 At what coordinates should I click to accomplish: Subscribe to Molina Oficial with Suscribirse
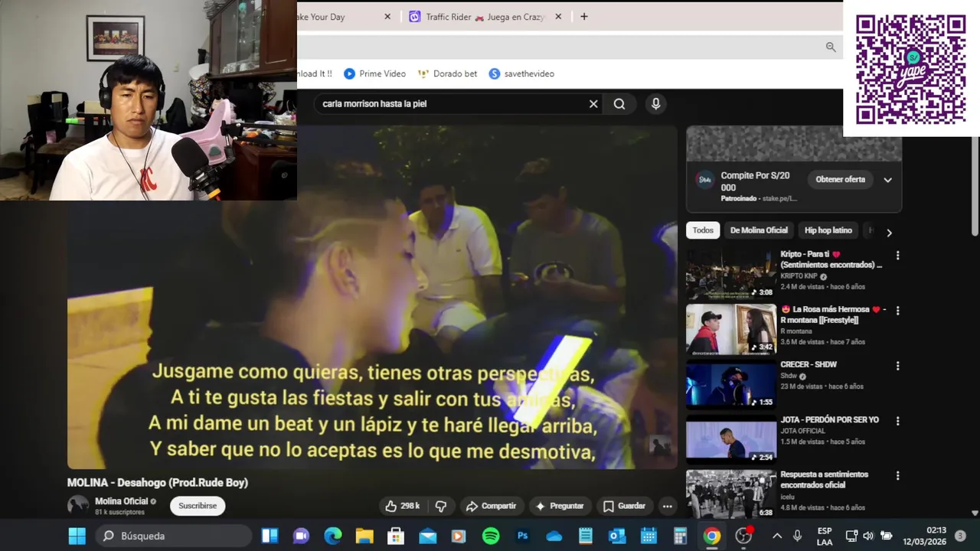click(x=198, y=506)
